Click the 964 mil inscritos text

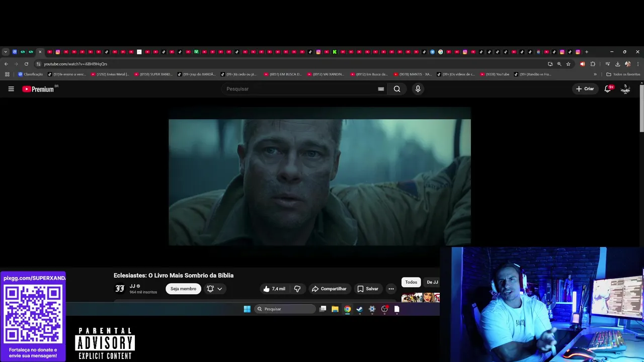pyautogui.click(x=143, y=292)
